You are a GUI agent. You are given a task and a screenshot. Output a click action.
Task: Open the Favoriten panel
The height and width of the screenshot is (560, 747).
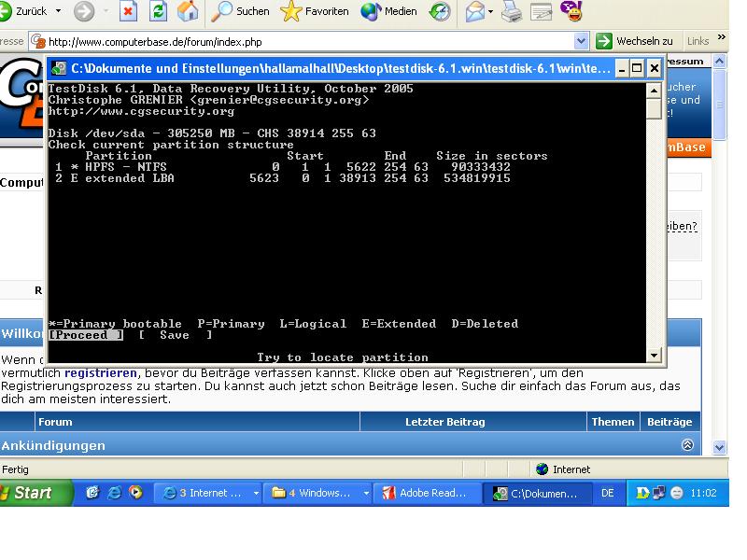coord(315,11)
